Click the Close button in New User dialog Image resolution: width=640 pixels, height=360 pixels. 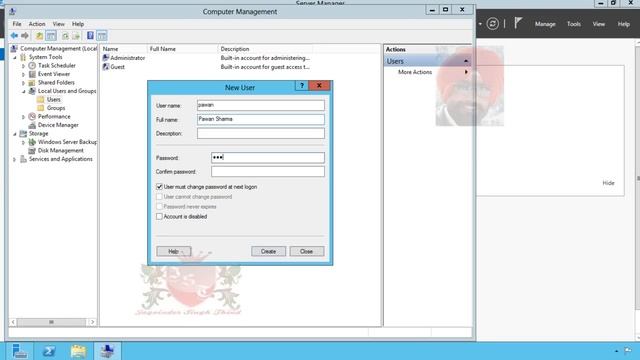point(307,251)
